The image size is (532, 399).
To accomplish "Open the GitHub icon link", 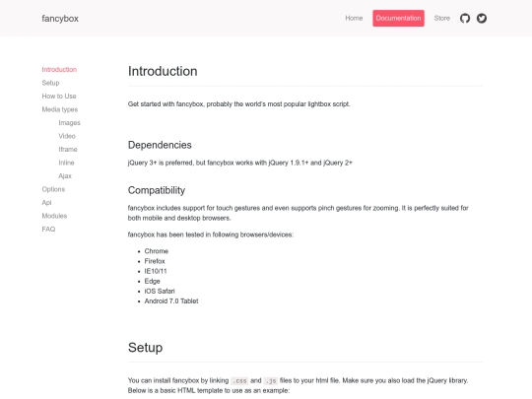I will [465, 19].
